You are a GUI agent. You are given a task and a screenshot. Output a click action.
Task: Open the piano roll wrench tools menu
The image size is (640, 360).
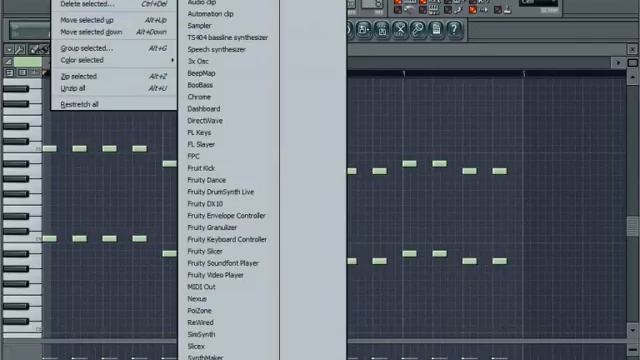pyautogui.click(x=19, y=50)
